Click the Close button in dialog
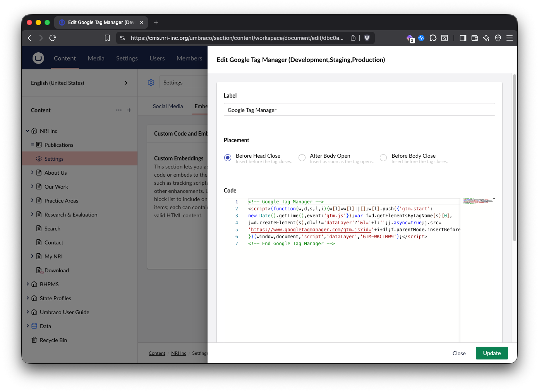This screenshot has width=539, height=392. coord(459,353)
